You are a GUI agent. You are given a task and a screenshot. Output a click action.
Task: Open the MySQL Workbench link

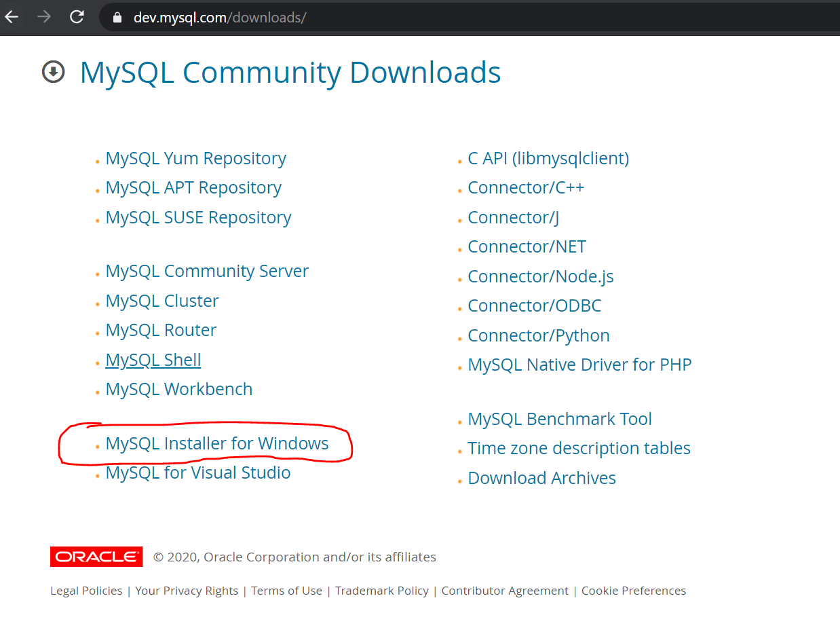click(179, 390)
